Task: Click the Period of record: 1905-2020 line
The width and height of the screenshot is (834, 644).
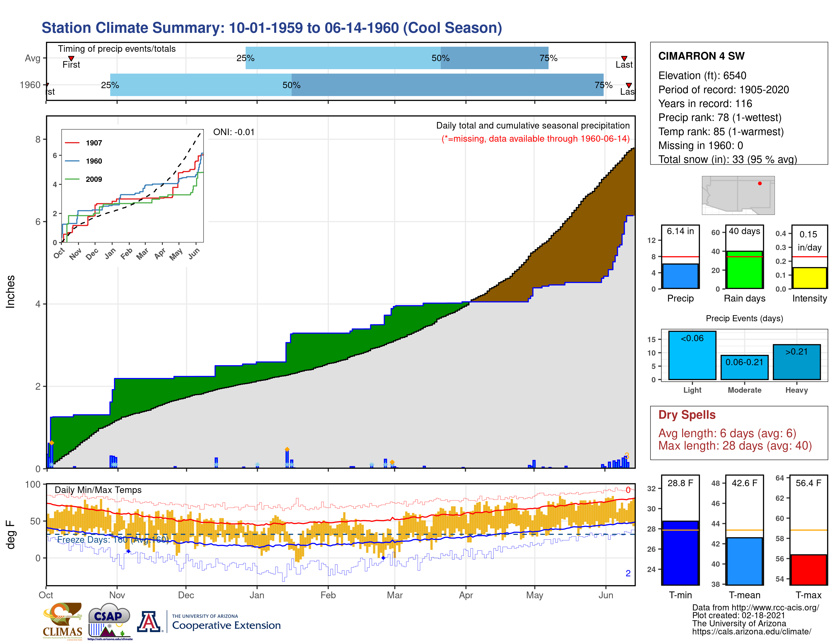Action: 723,90
